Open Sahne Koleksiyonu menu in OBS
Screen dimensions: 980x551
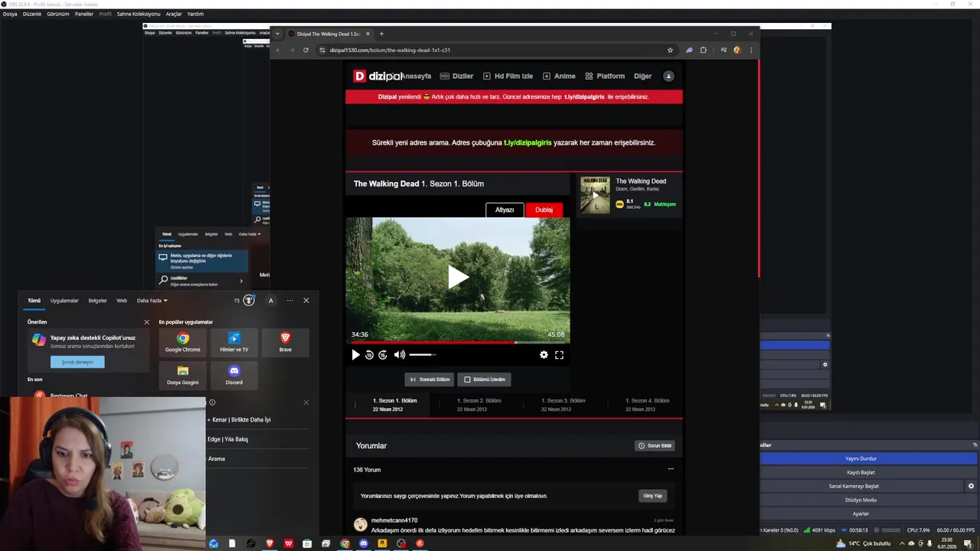[139, 14]
